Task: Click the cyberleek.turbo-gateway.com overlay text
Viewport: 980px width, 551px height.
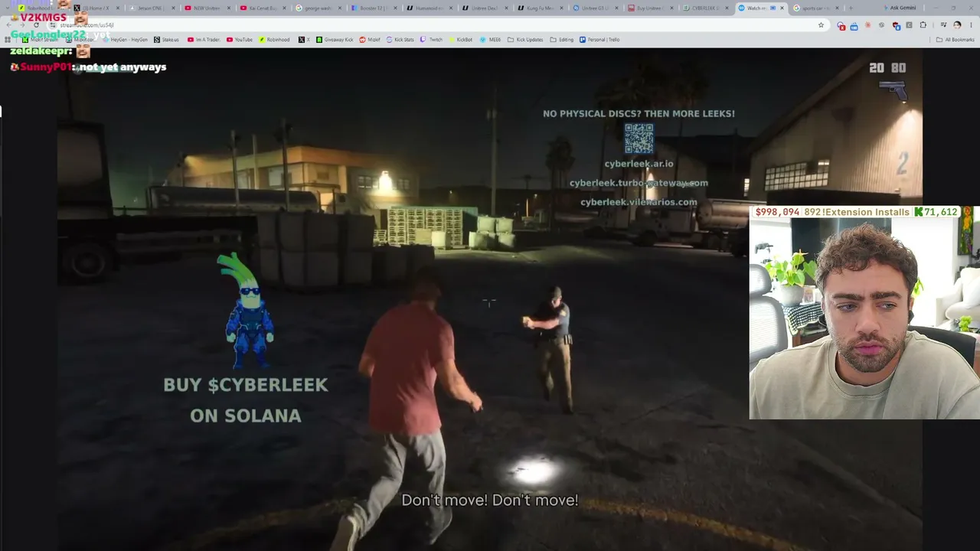Action: click(639, 183)
